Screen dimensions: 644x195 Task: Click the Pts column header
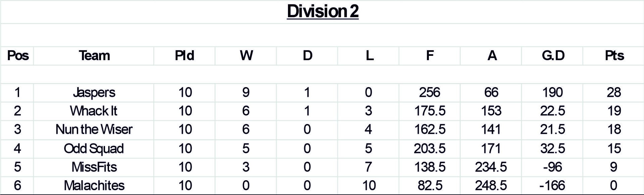[614, 55]
